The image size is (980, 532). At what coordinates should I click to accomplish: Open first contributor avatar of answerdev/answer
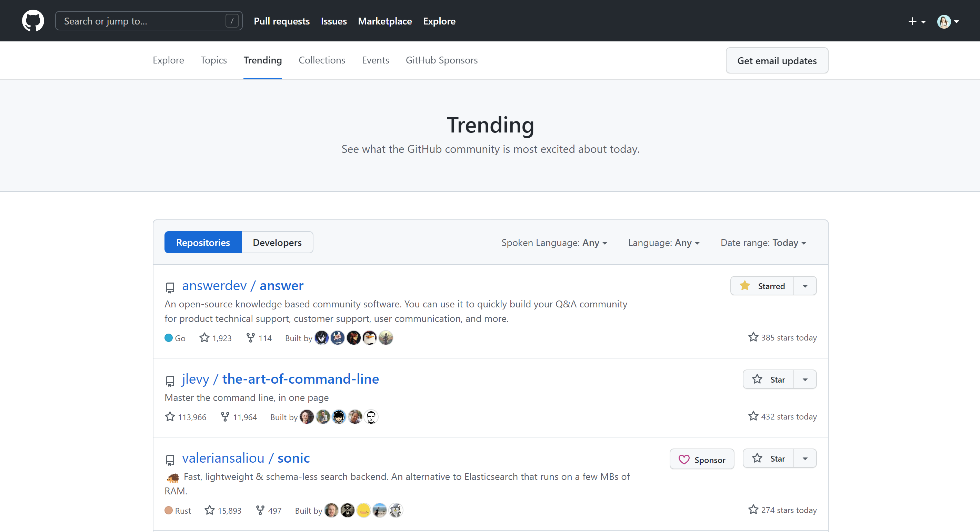(321, 337)
